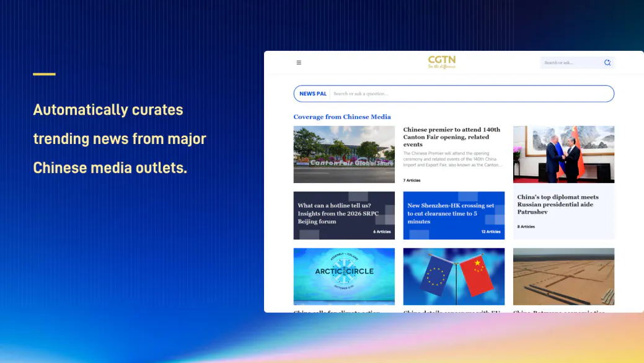Open the Arctic Circle thumbnail
644x363 pixels.
point(344,276)
